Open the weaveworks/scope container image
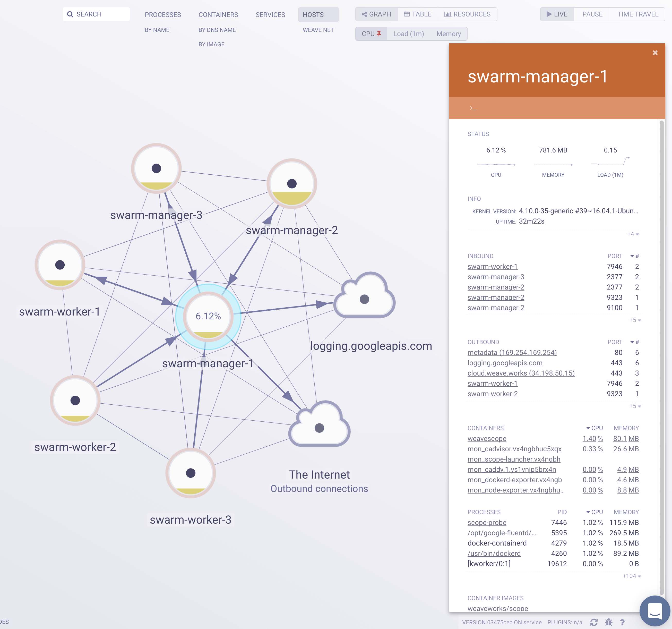Image resolution: width=672 pixels, height=629 pixels. click(498, 608)
